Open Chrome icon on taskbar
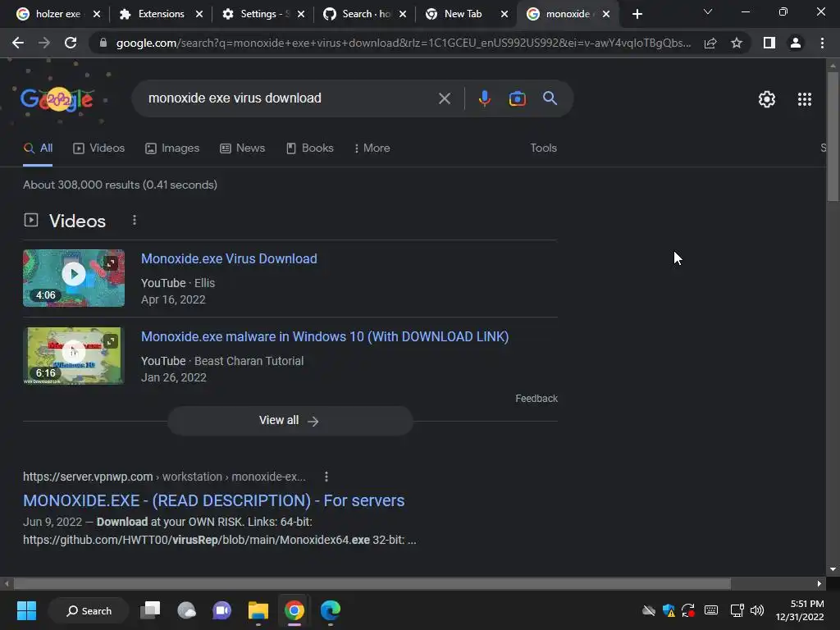Viewport: 840px width, 630px height. coord(294,610)
